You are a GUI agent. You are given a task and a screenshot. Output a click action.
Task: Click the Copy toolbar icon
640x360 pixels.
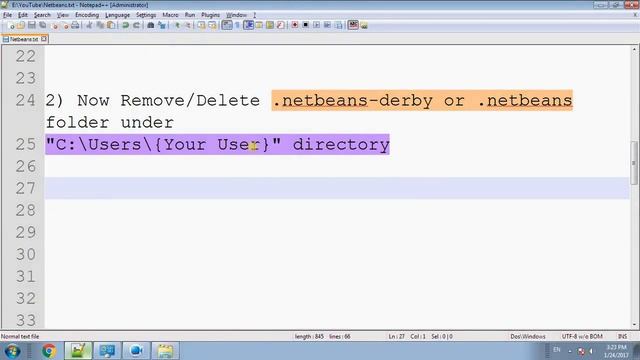tap(100, 25)
